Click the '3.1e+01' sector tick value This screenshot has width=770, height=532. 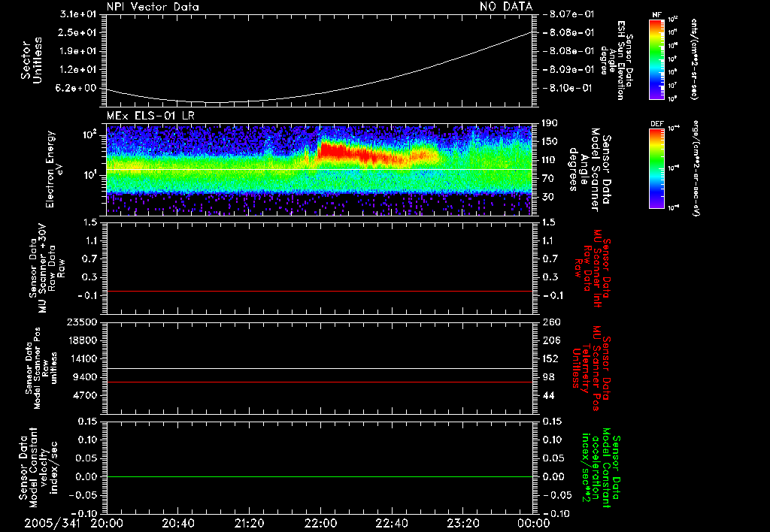pos(78,14)
